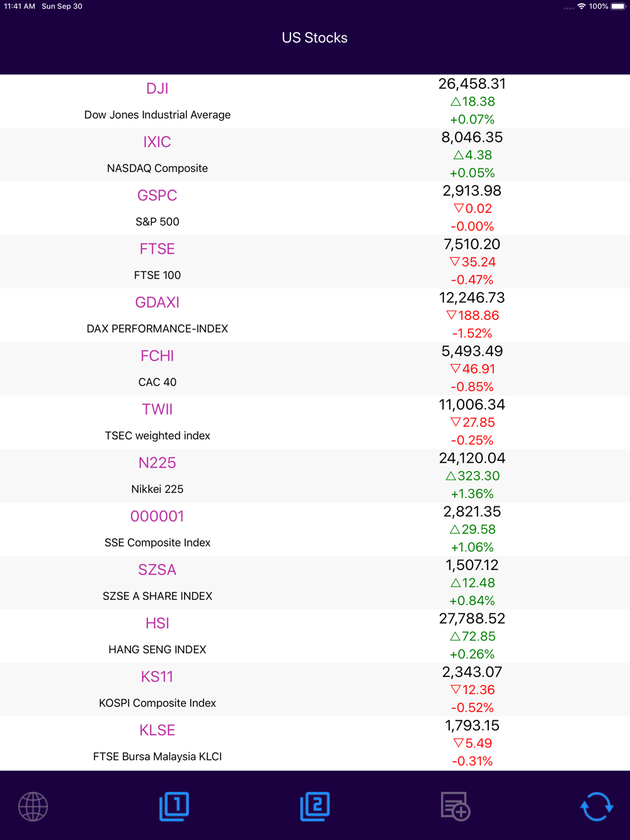The height and width of the screenshot is (840, 630).
Task: Open the FCHI CAC 40 row
Action: point(315,369)
